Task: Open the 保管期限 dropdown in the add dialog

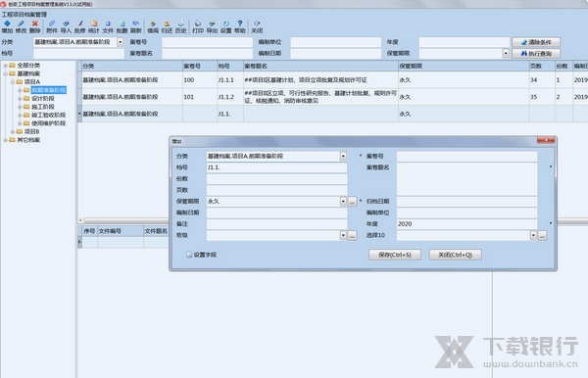Action: pyautogui.click(x=343, y=202)
